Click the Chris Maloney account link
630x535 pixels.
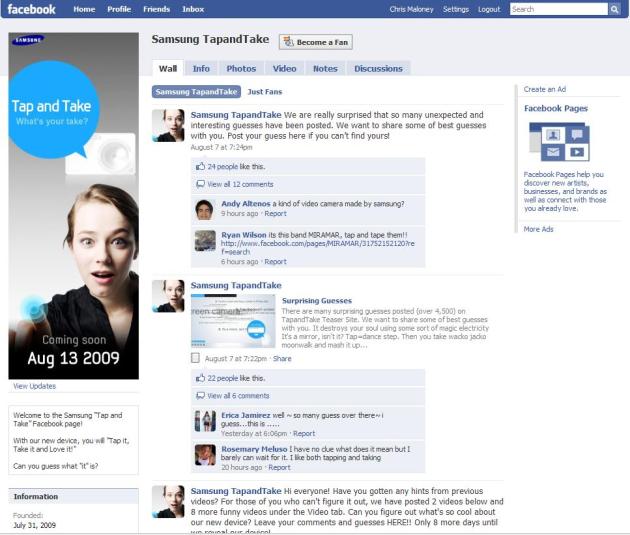pos(411,9)
